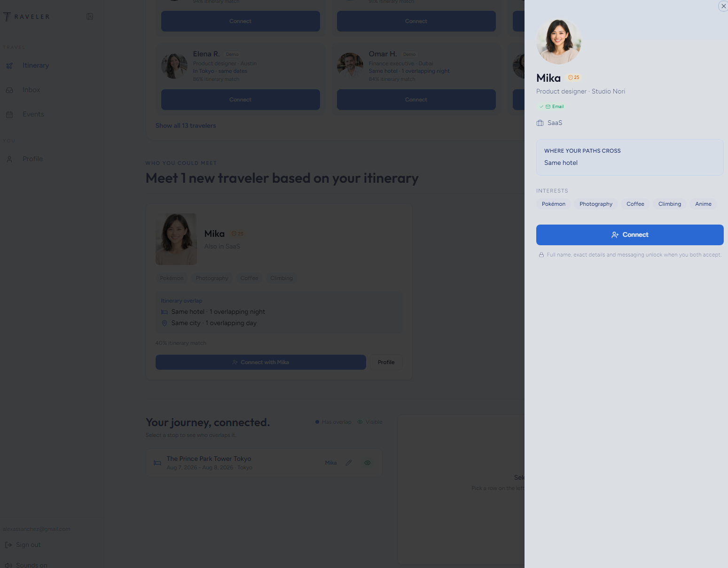Screen dimensions: 728x568
Task: Click the verified Email badge in the side panel
Action: 552,107
